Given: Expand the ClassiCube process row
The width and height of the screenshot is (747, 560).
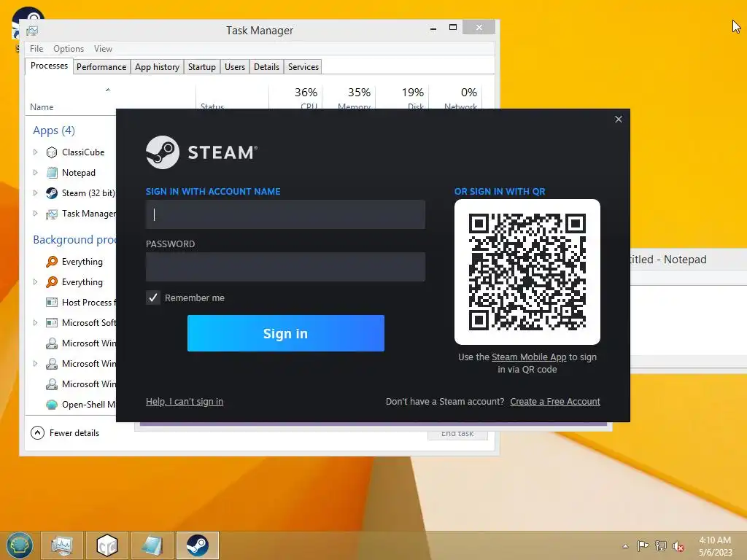Looking at the screenshot, I should [x=35, y=152].
